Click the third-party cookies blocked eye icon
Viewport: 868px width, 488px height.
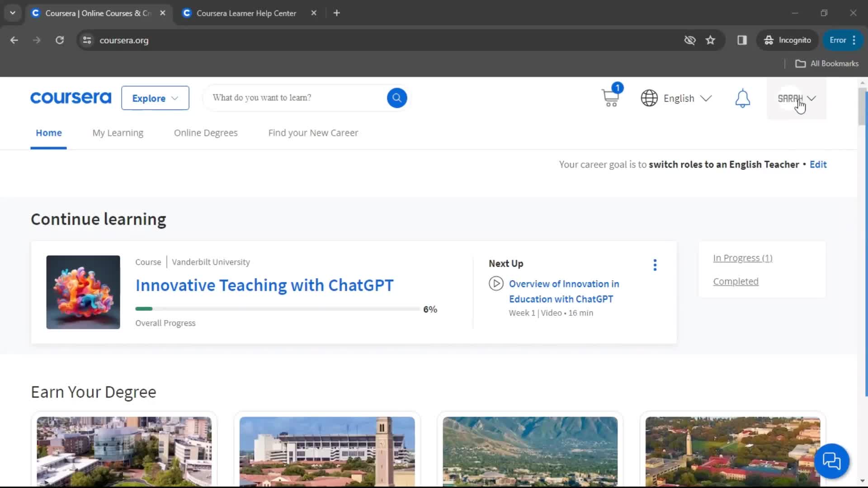(x=689, y=40)
